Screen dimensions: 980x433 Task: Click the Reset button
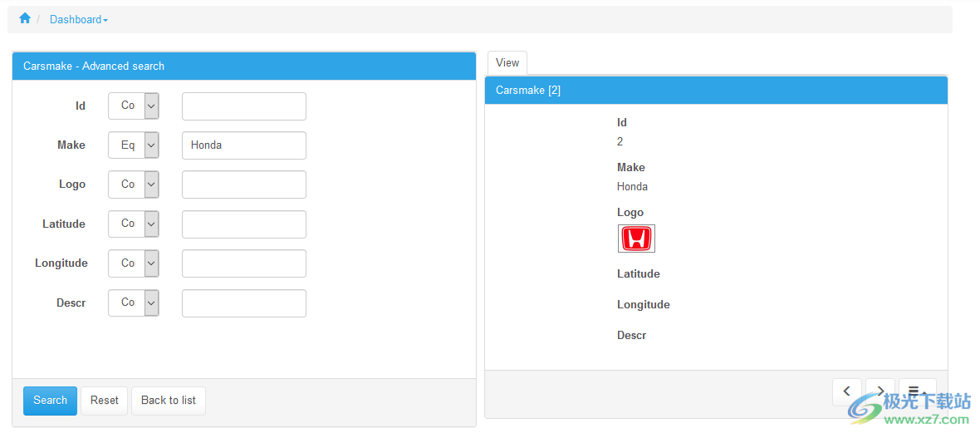pyautogui.click(x=104, y=401)
